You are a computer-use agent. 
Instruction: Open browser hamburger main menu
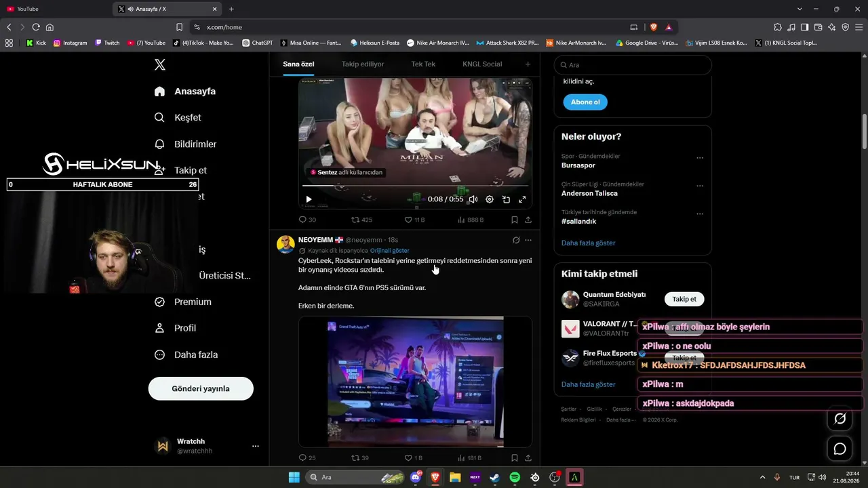859,27
